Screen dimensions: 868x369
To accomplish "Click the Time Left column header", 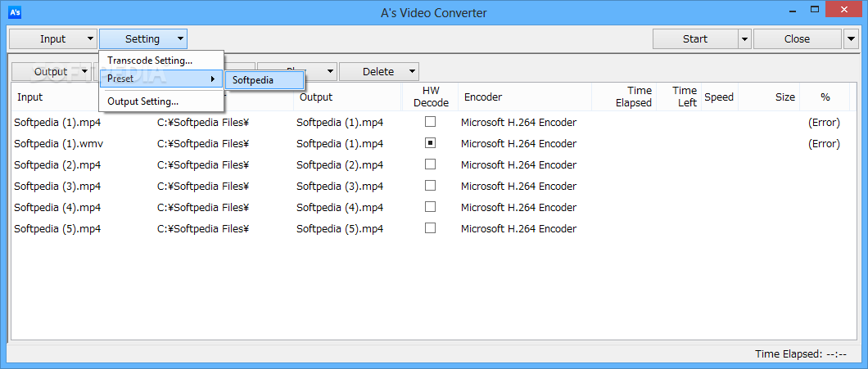I will coord(679,97).
